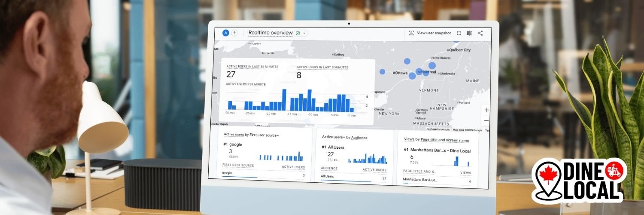Screen dimensions: 644x215
Task: Expand the arrow next to Realtime overview
Action: [304, 33]
